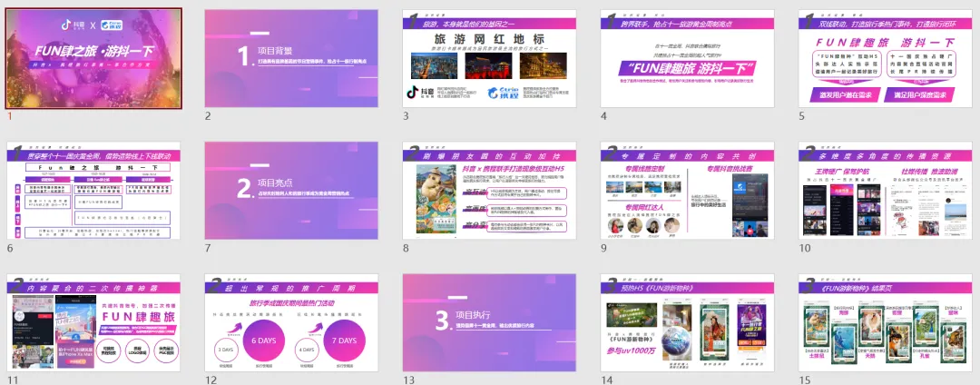
Task: Click slide number 2 label
Action: (x=208, y=115)
